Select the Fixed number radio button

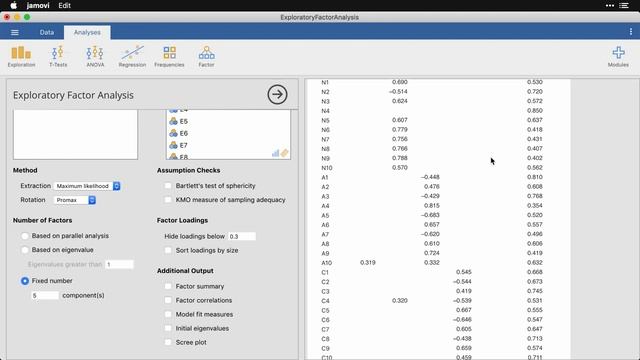[25, 281]
